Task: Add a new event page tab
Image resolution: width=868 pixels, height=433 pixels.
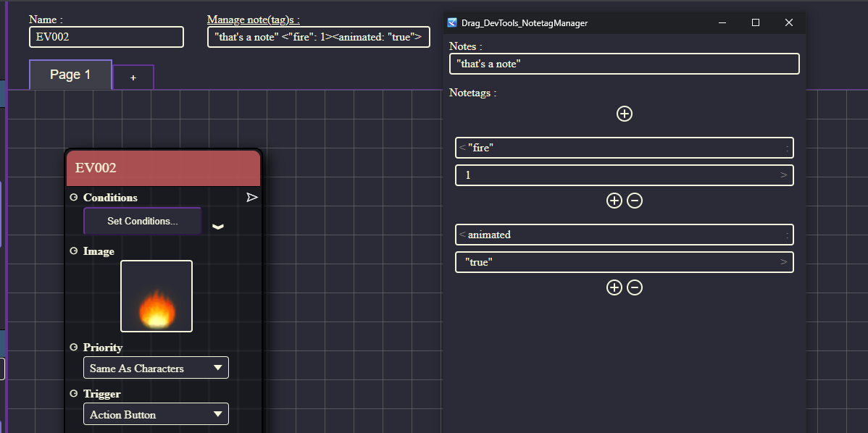Action: [133, 77]
